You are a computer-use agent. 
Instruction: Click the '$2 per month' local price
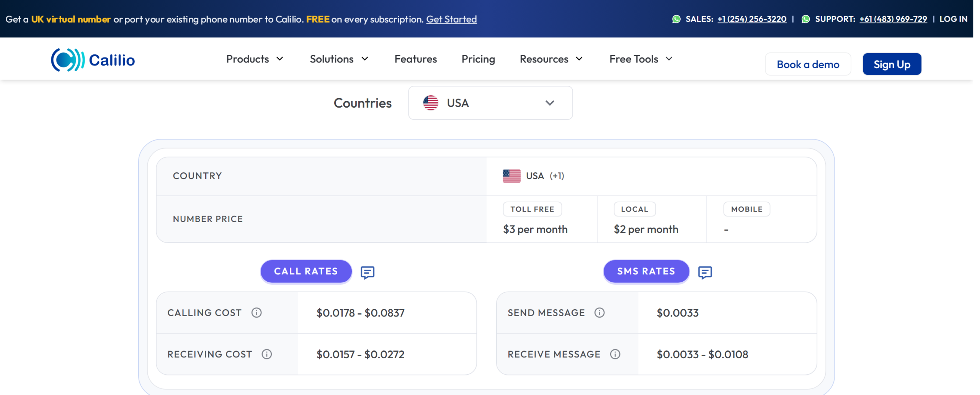coord(646,229)
